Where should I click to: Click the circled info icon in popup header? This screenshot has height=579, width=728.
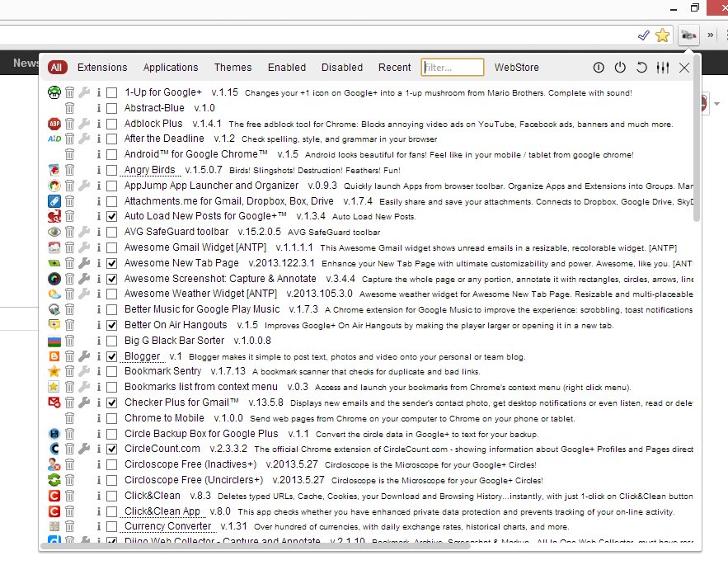click(x=599, y=68)
